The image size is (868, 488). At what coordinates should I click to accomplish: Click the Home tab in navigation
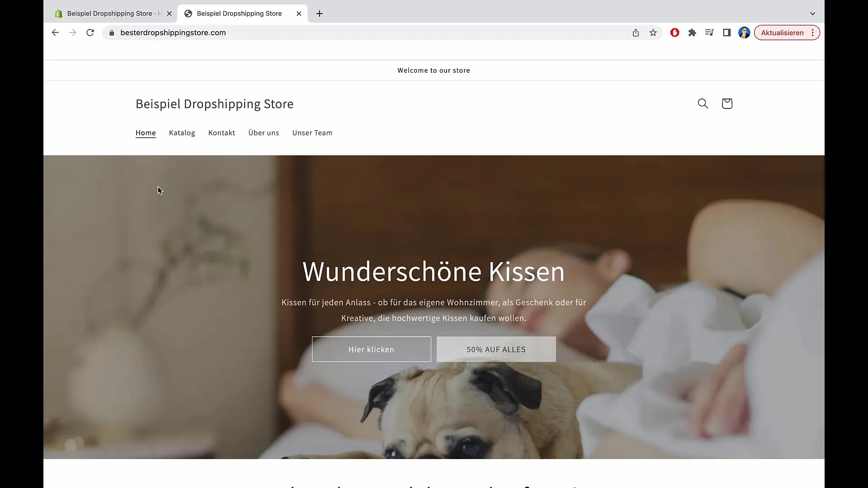pyautogui.click(x=146, y=132)
